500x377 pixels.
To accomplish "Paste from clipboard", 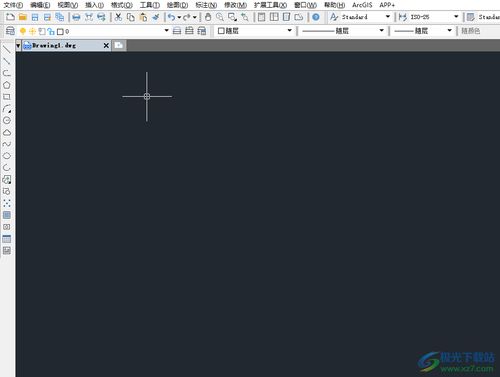I will (x=143, y=17).
